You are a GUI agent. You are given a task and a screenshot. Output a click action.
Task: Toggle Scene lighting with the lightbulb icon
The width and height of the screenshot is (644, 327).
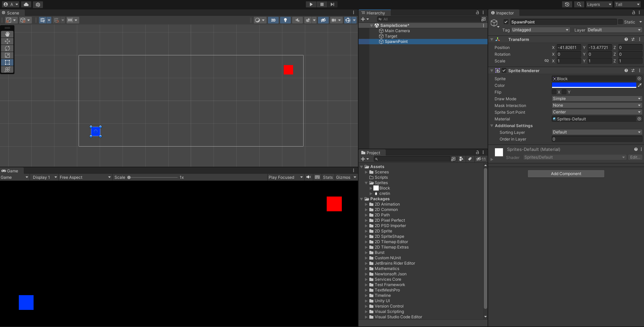[285, 20]
